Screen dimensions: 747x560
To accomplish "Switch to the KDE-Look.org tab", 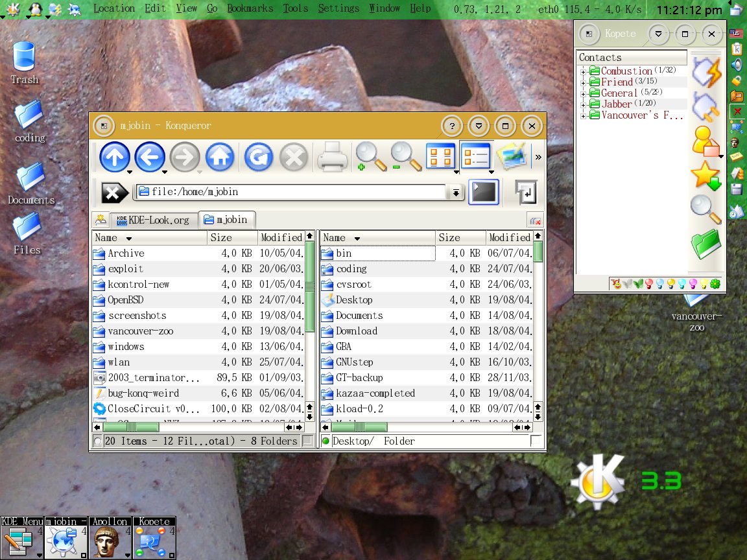I will click(x=154, y=220).
